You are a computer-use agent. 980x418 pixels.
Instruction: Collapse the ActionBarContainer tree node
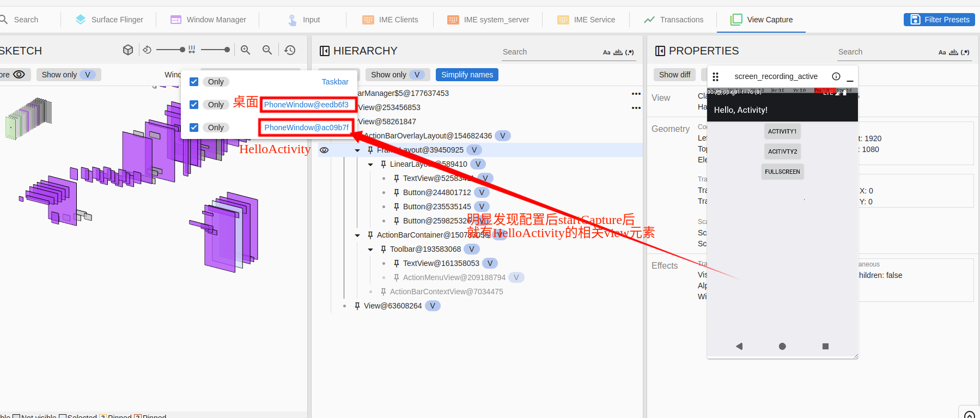pyautogui.click(x=357, y=235)
